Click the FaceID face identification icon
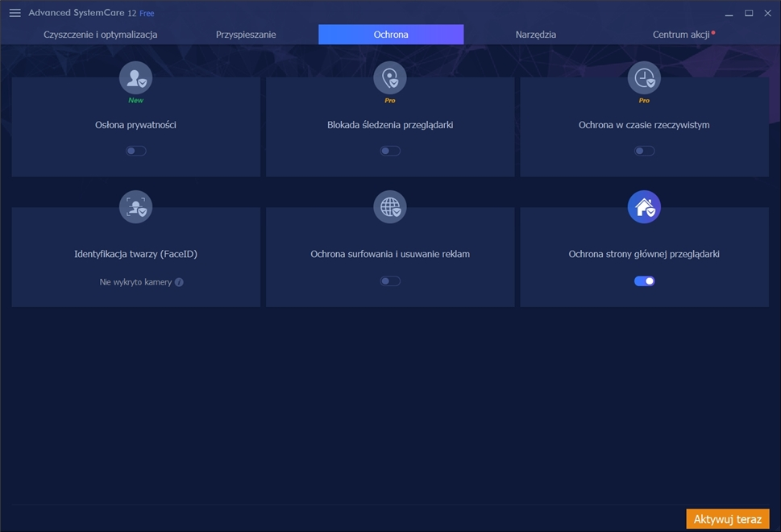Viewport: 781px width, 532px height. pyautogui.click(x=135, y=208)
